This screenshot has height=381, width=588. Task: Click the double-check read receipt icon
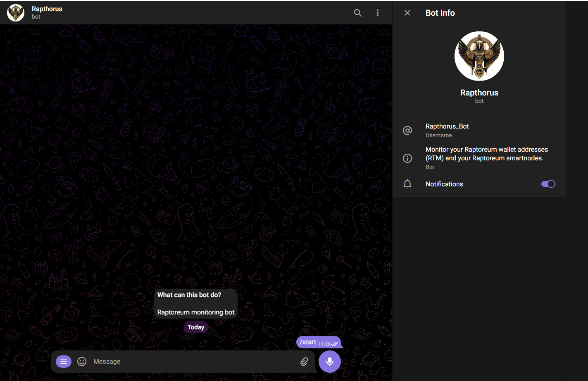click(335, 344)
